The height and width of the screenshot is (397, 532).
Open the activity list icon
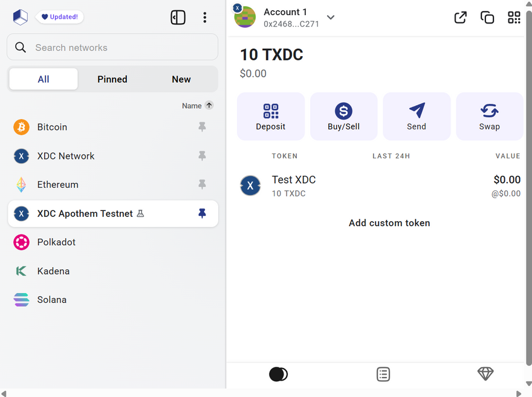[383, 374]
